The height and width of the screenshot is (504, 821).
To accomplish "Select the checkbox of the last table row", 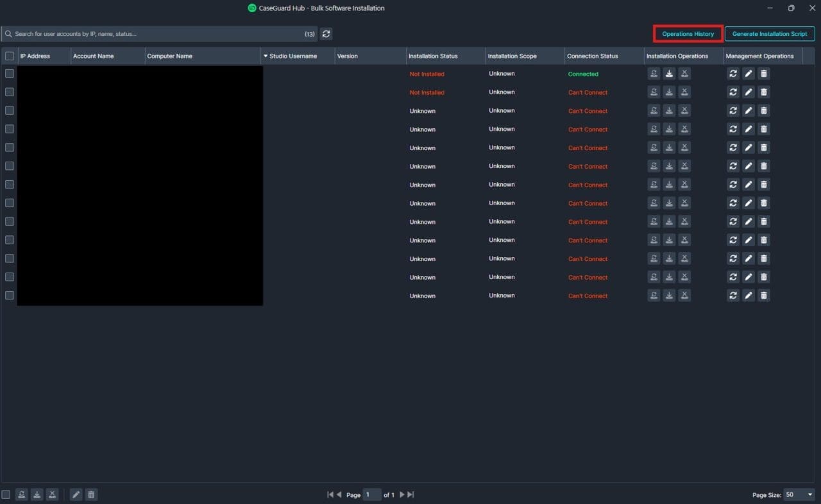I will point(10,296).
